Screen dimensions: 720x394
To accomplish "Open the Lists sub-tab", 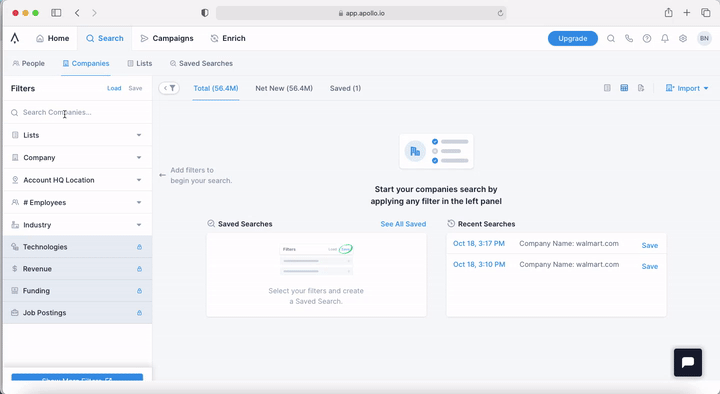I will (x=140, y=63).
